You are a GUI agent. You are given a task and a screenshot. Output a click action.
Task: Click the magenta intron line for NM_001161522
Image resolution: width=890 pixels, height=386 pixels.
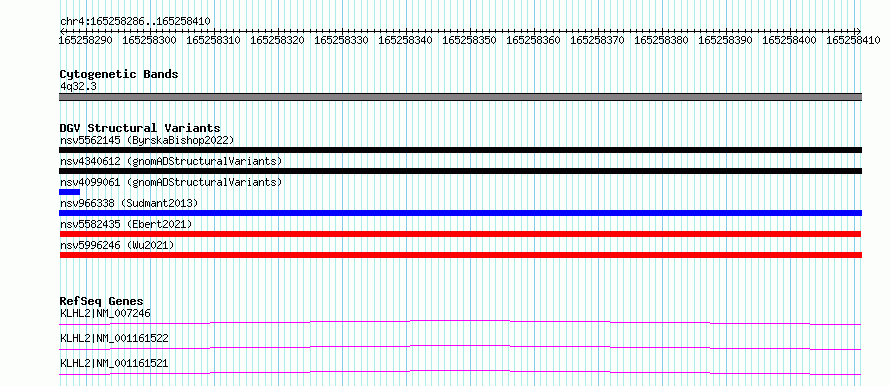click(460, 347)
